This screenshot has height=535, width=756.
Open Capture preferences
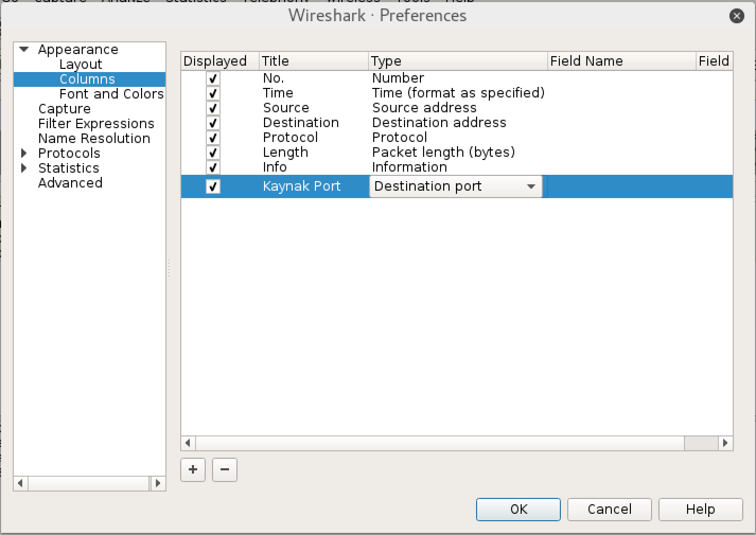tap(64, 109)
